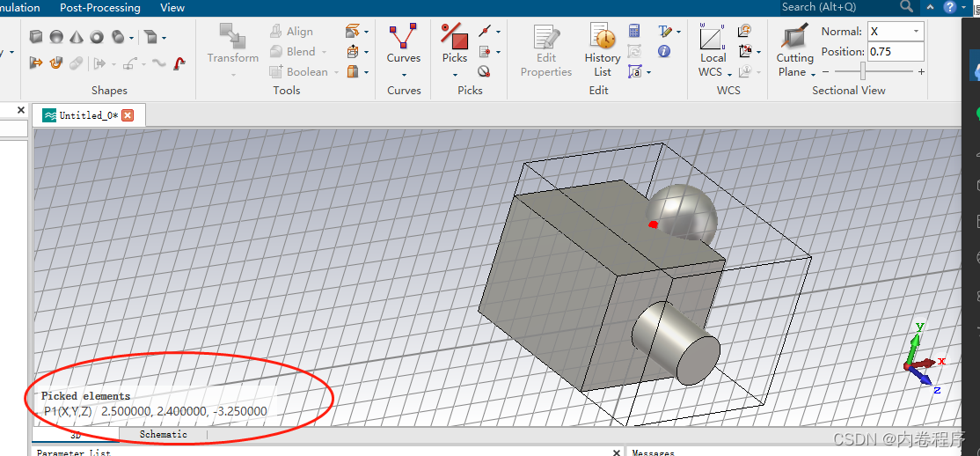Click the red picked point on the sphere

[x=653, y=224]
